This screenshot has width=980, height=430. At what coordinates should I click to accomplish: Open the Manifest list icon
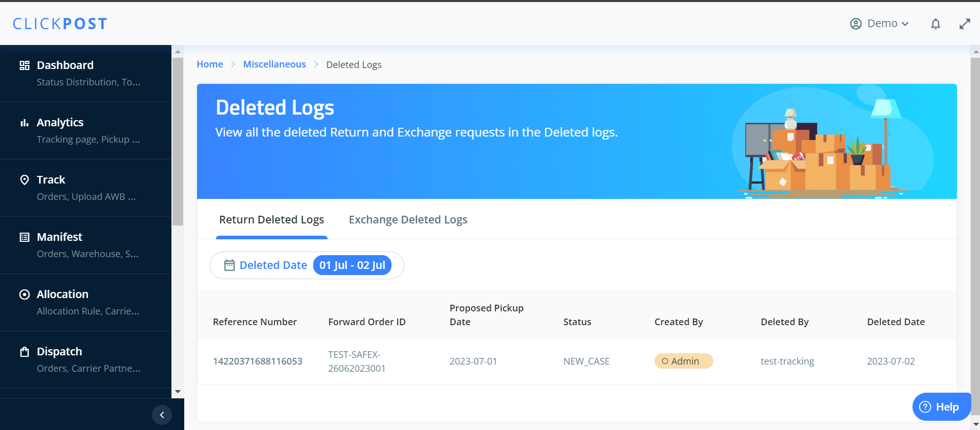[x=25, y=237]
